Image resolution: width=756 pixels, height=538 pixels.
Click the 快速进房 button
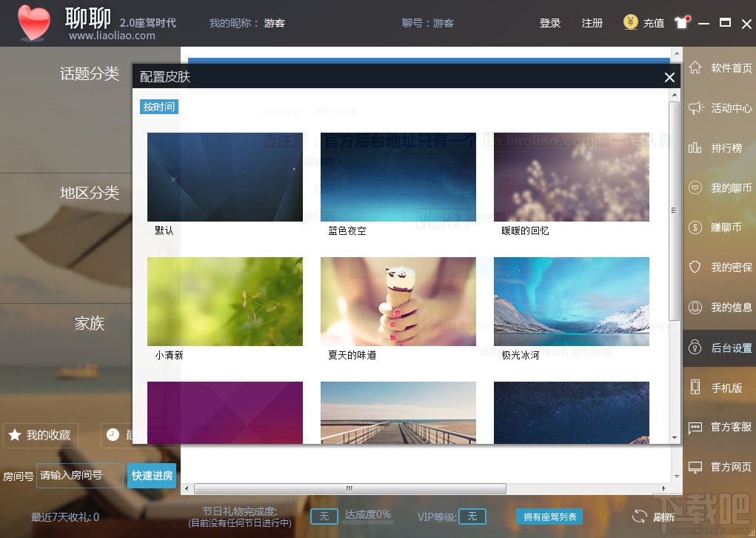(152, 476)
